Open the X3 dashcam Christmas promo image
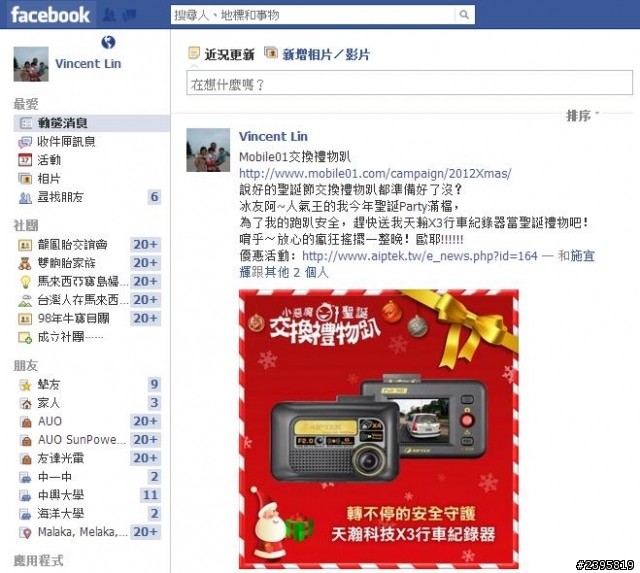Viewport: 640px width, 573px height. pos(379,429)
